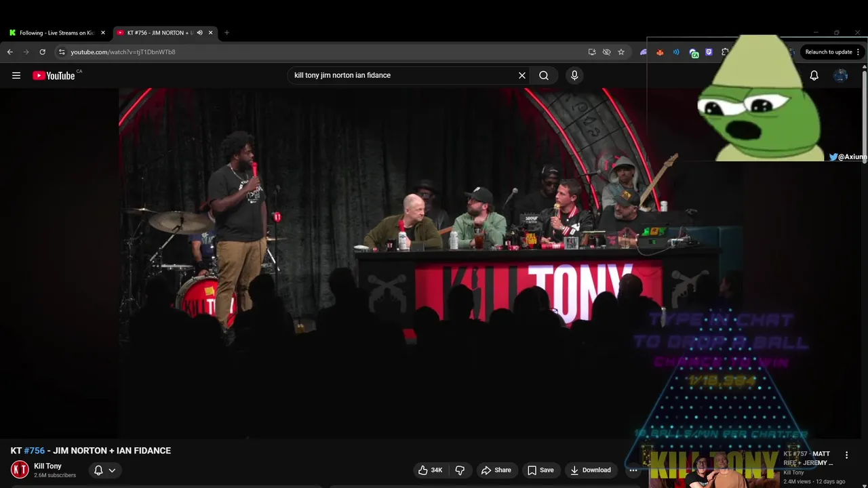Open the CA-badged extension icon
Viewport: 868px width, 488px height.
pos(693,52)
